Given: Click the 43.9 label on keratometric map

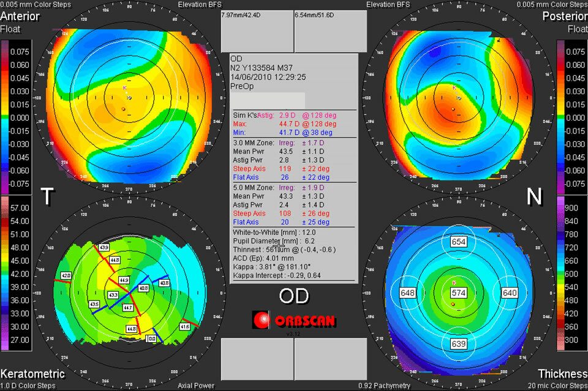Looking at the screenshot, I should [x=104, y=248].
